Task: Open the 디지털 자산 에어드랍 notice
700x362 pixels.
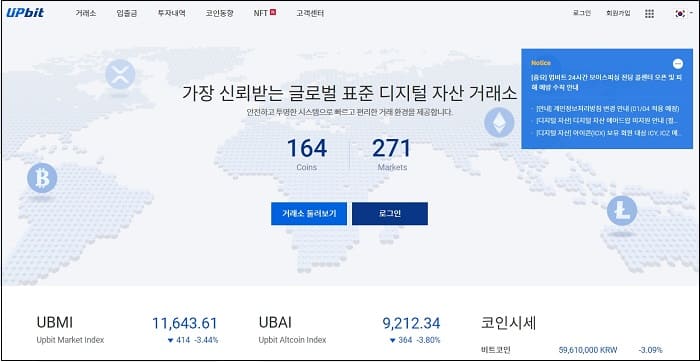Action: [x=607, y=121]
